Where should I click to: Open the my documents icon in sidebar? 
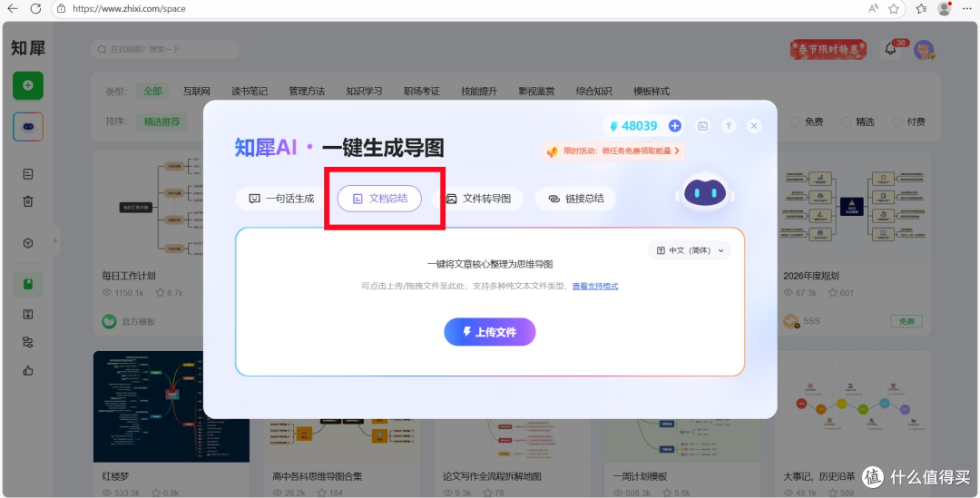[28, 174]
